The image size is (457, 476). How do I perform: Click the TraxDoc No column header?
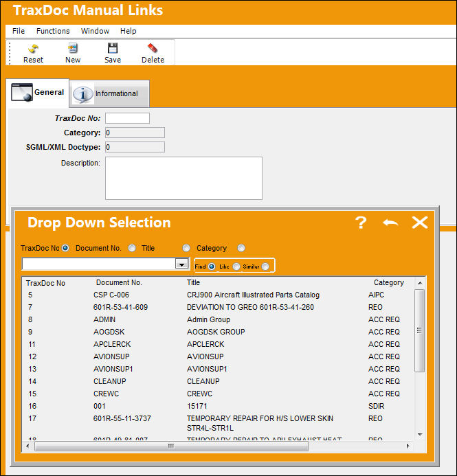pos(45,283)
